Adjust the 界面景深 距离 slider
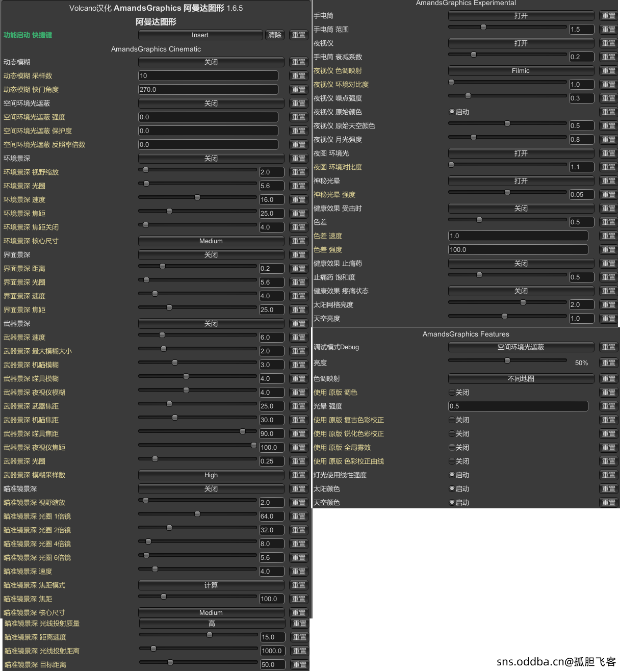 click(x=197, y=266)
